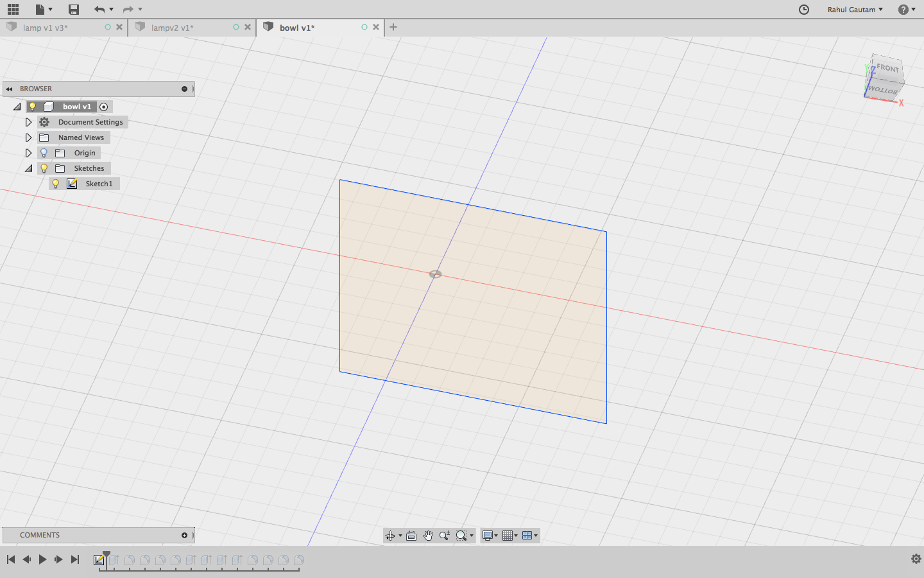924x578 pixels.
Task: Select the Named Views folder
Action: coord(81,137)
